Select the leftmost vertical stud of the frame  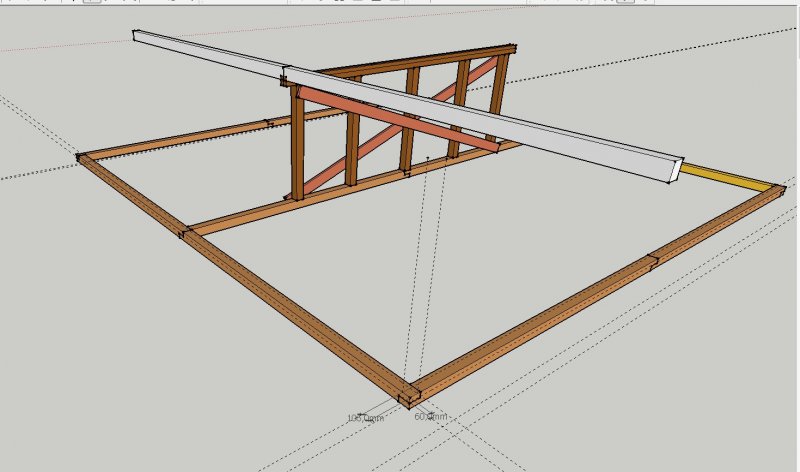297,142
